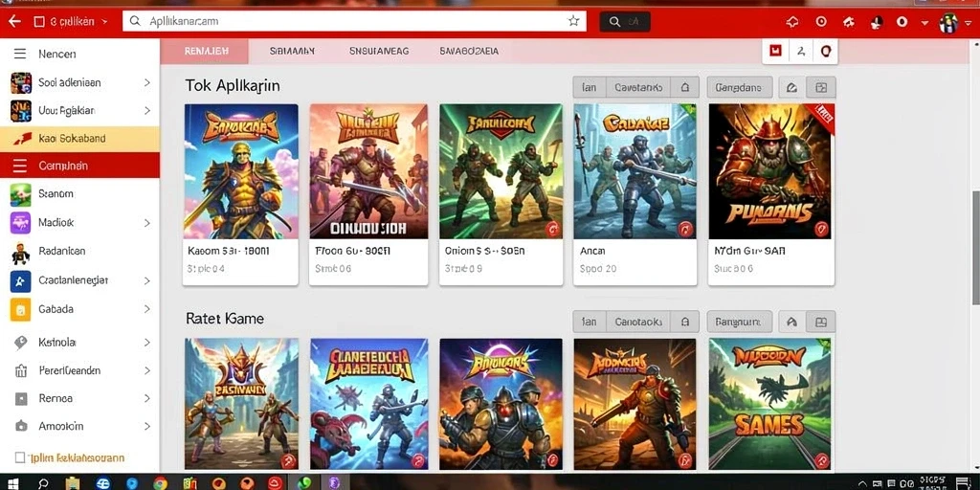This screenshot has width=980, height=490.
Task: Click the diamond icon in red top bar
Action: coord(791,22)
